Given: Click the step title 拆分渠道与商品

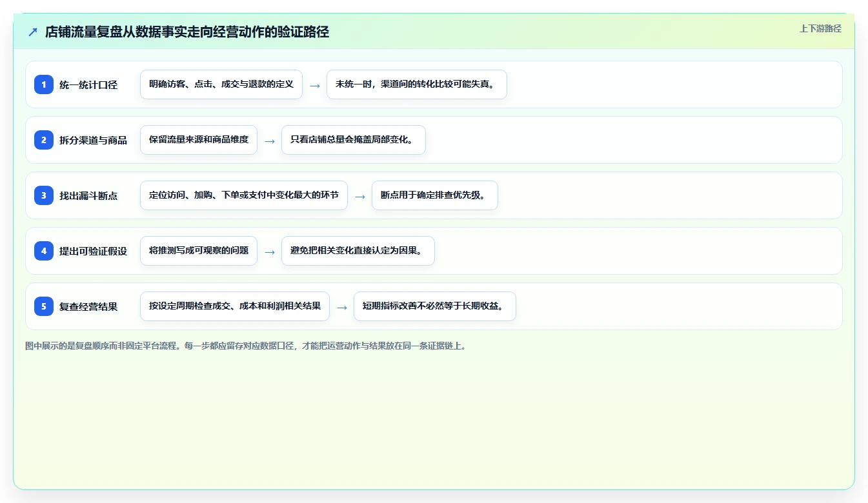Looking at the screenshot, I should click(x=94, y=140).
